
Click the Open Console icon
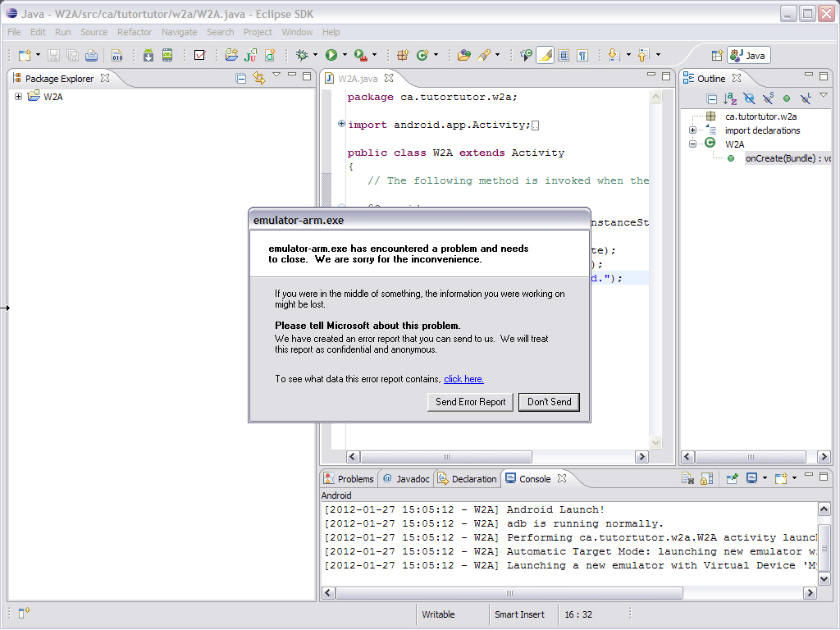(x=781, y=478)
